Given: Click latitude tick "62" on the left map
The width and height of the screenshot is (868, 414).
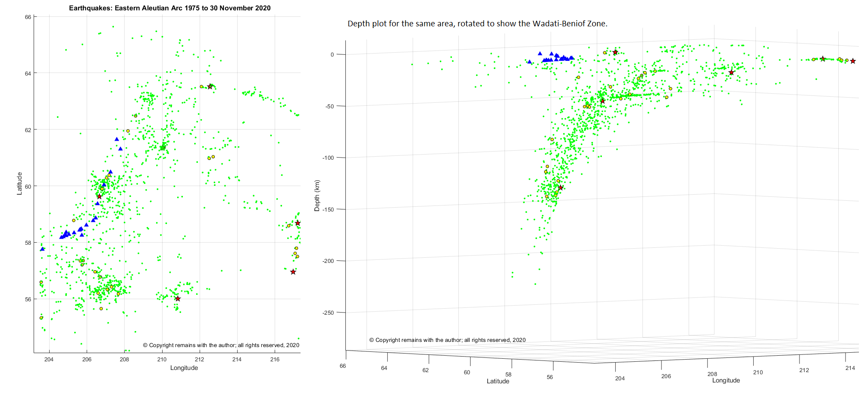Looking at the screenshot, I should [x=28, y=130].
